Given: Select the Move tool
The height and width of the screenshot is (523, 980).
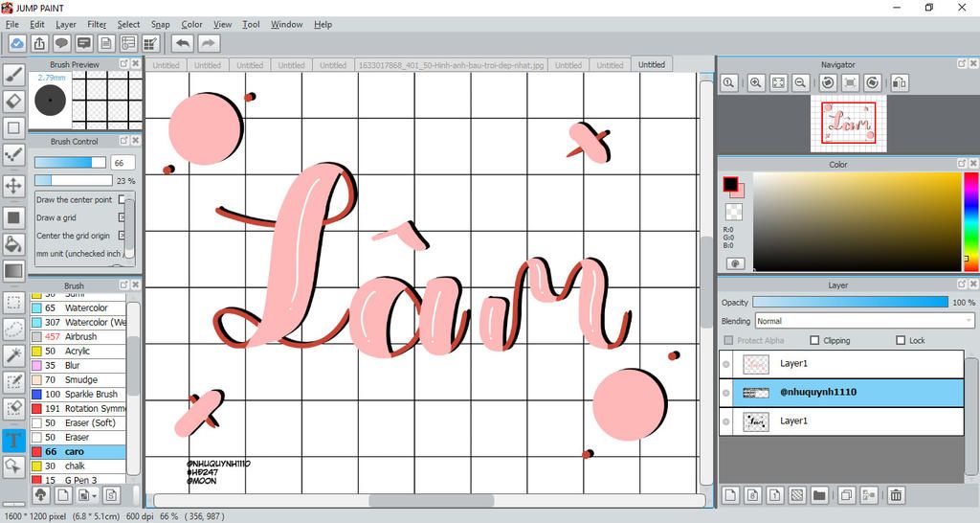Looking at the screenshot, I should pos(13,186).
